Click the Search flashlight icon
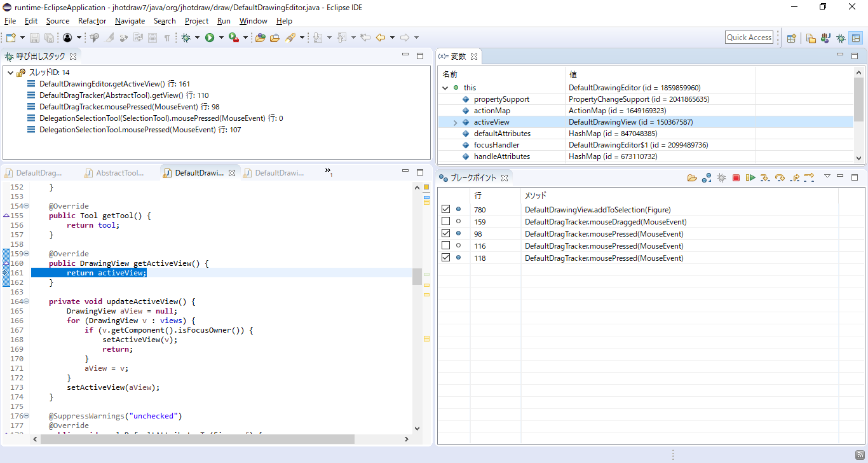Screen dimensions: 868x463 pyautogui.click(x=290, y=38)
